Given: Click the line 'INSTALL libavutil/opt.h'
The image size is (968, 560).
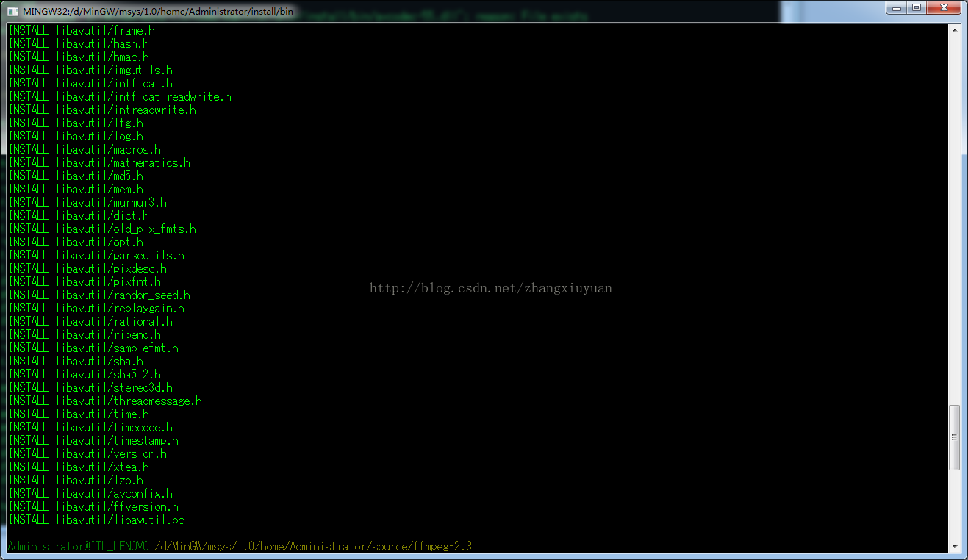Looking at the screenshot, I should coord(76,243).
